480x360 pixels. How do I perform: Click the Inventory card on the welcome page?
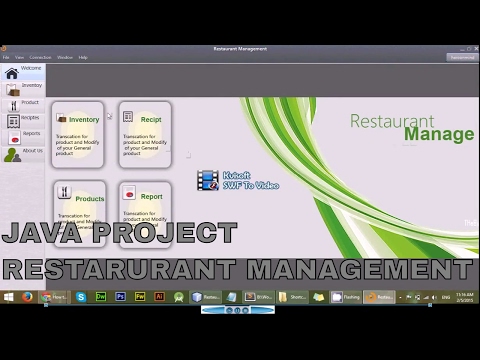pyautogui.click(x=78, y=135)
